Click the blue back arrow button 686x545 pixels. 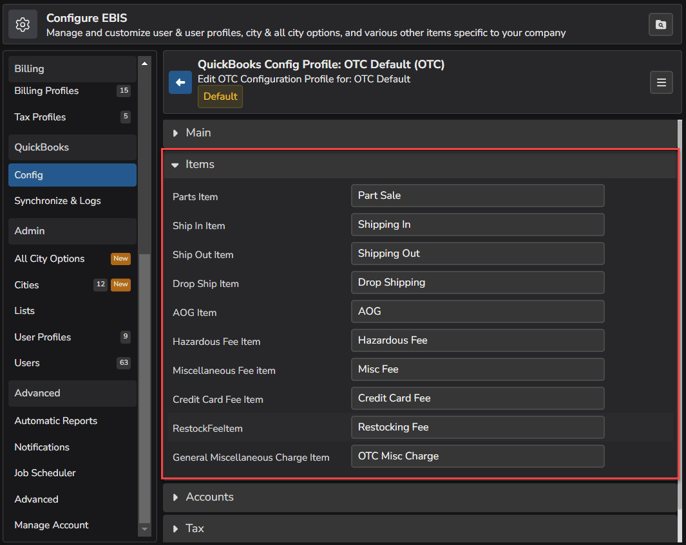[180, 82]
